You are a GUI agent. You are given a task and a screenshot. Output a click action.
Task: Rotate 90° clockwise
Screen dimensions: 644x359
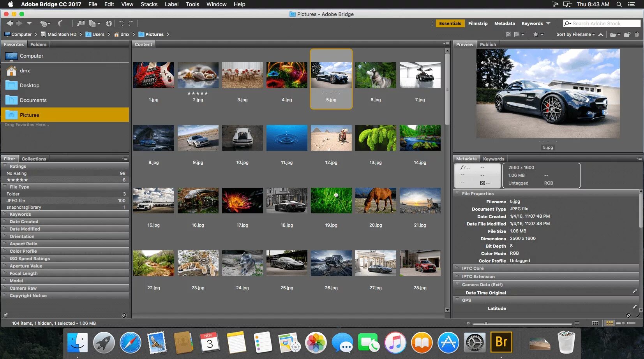(131, 23)
